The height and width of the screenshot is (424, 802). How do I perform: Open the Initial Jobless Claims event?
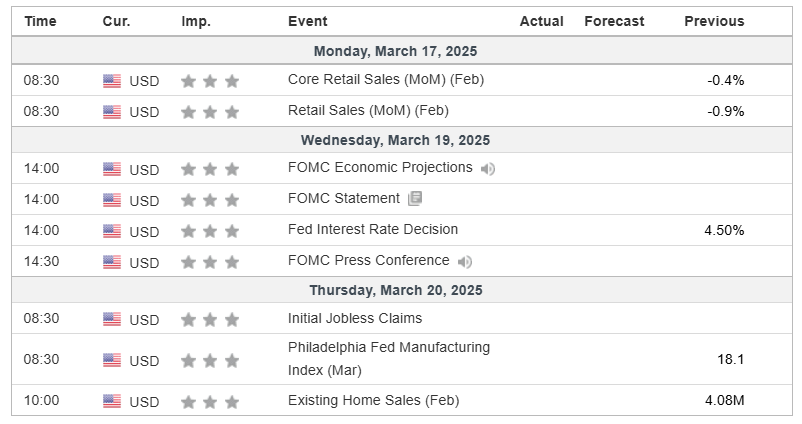coord(355,318)
